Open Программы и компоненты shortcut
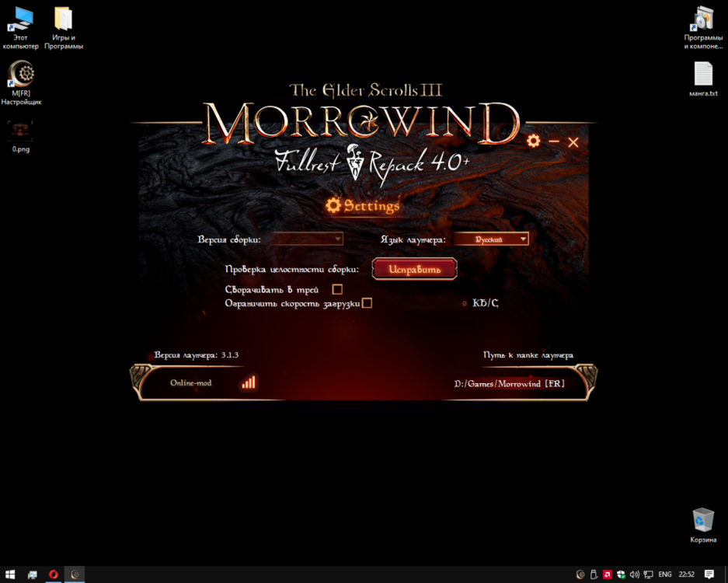 pyautogui.click(x=702, y=19)
